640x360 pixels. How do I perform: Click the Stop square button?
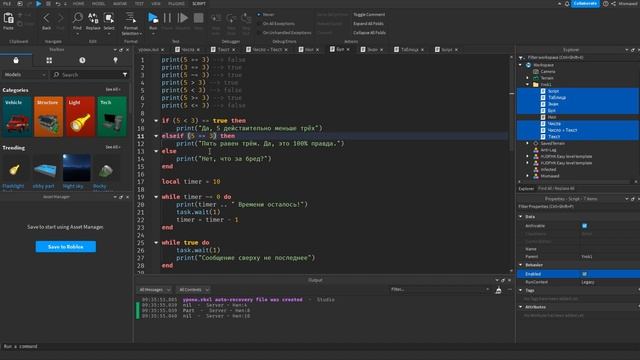(x=198, y=18)
